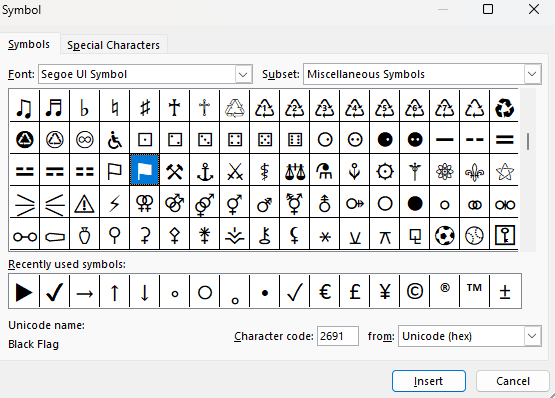555x398 pixels.
Task: Select the wheelchair accessibility symbol
Action: point(114,139)
